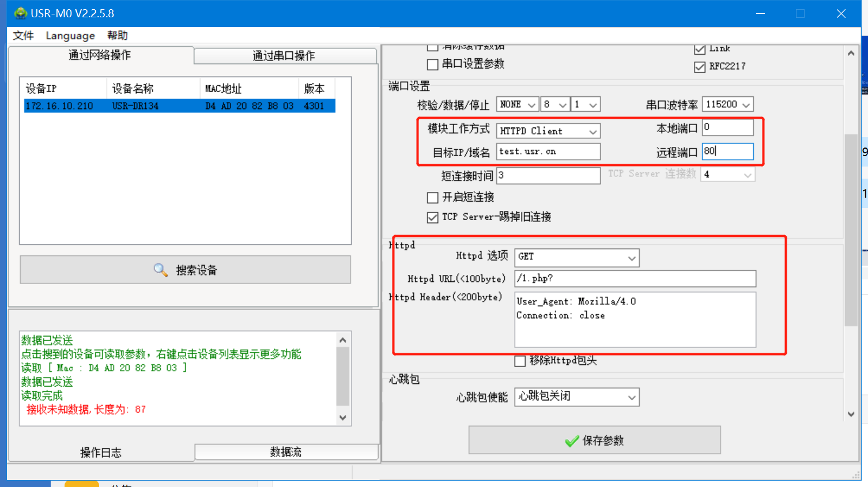This screenshot has height=487, width=868.
Task: Open the TCP Server 连接数 dropdown
Action: [728, 174]
